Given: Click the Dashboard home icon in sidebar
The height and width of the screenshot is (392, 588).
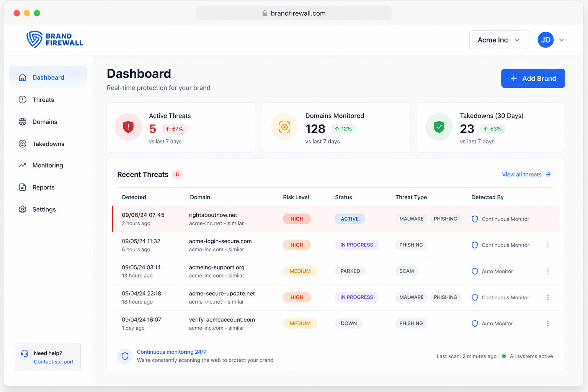Looking at the screenshot, I should point(23,77).
